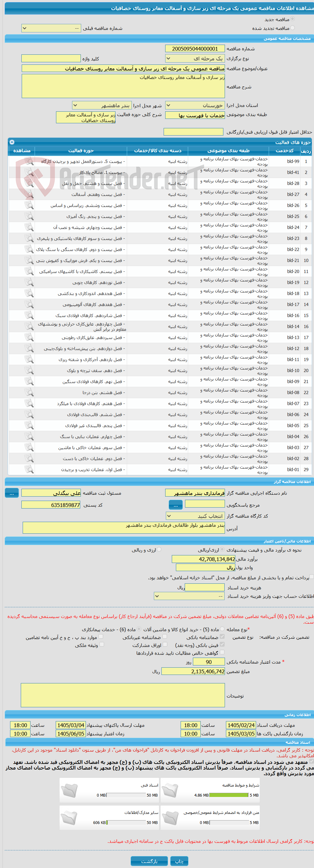Open view icon for row bld-12
Screen dimensions: 314x868
(29, 348)
